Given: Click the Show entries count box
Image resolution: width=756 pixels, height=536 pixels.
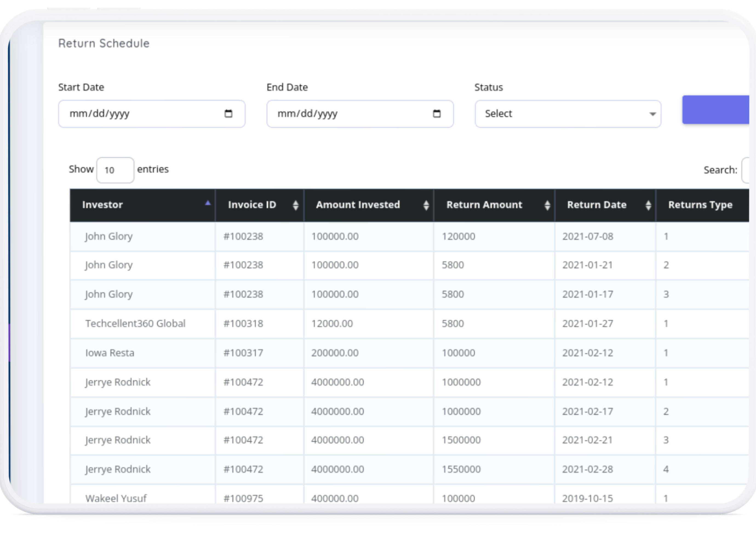Looking at the screenshot, I should [x=115, y=170].
